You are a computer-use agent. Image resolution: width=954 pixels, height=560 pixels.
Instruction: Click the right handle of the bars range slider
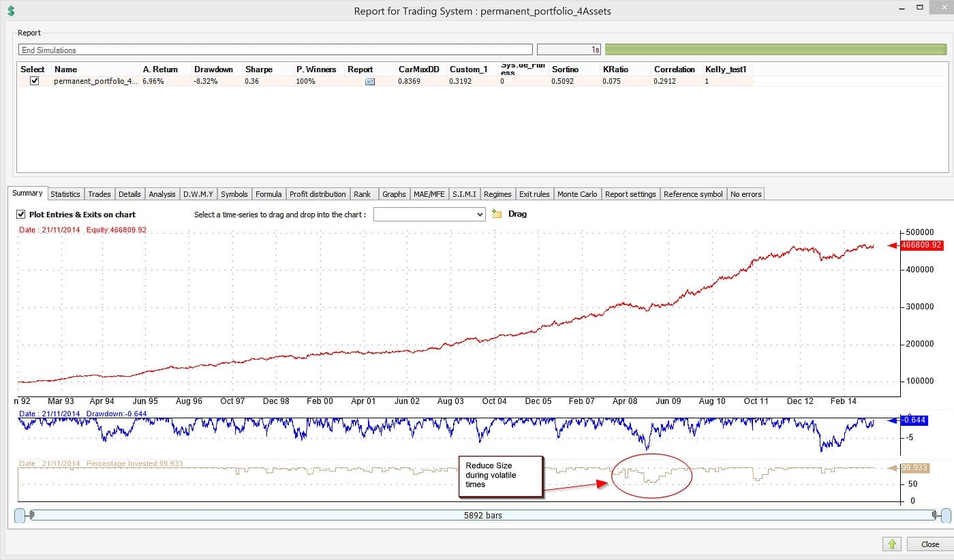coord(945,515)
